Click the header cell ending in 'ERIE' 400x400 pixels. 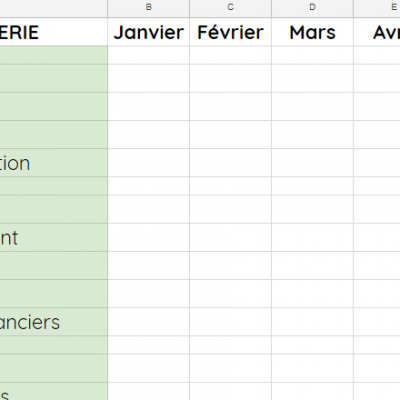click(x=54, y=32)
